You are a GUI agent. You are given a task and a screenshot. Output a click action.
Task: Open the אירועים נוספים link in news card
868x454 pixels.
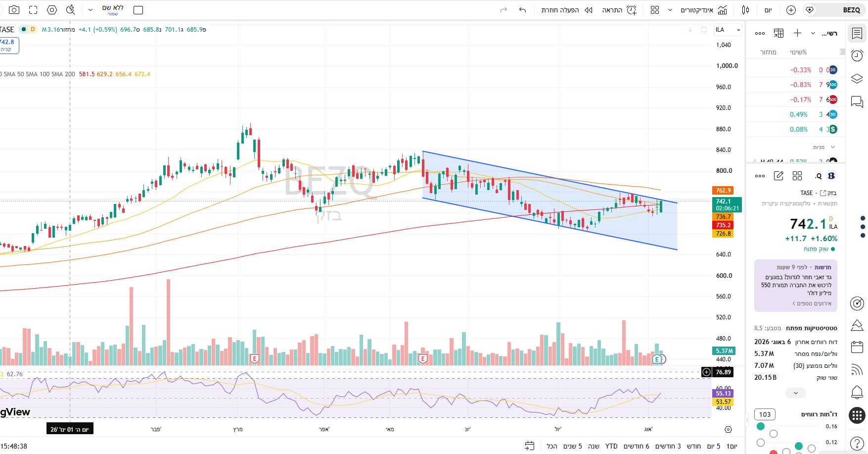click(x=812, y=303)
